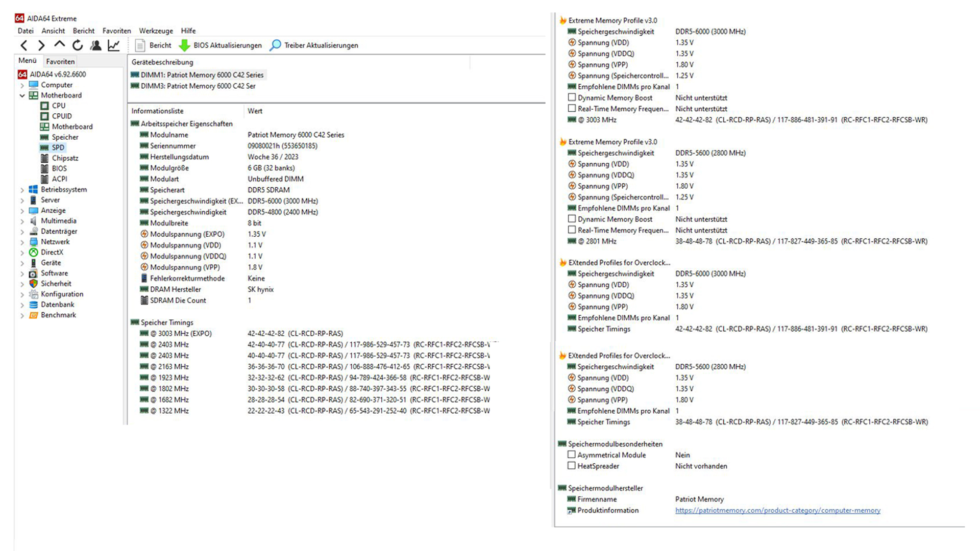This screenshot has width=980, height=551.
Task: Expand the Benchmark tree node
Action: (x=22, y=315)
